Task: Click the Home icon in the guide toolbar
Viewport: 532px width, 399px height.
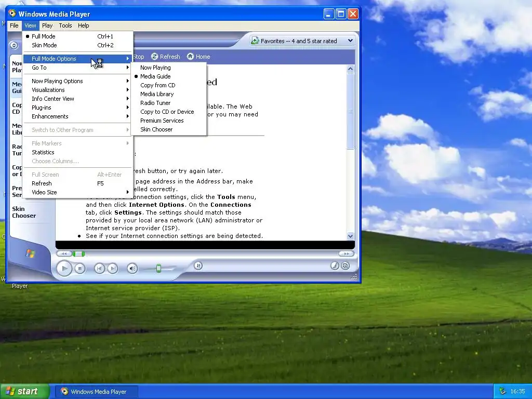Action: 190,56
